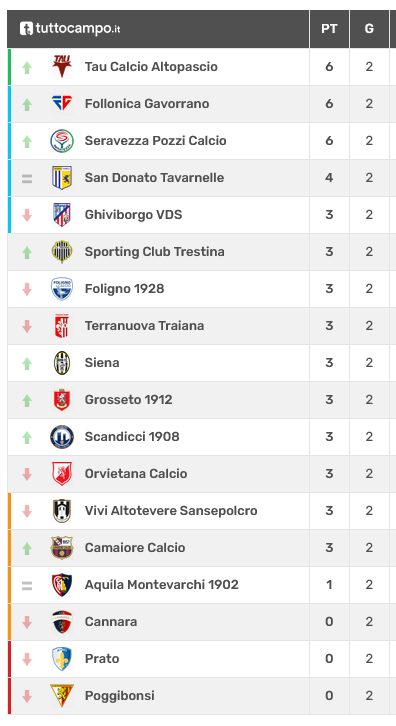The width and height of the screenshot is (396, 726).
Task: Open the Sporting Club Trestina team page
Action: [155, 252]
